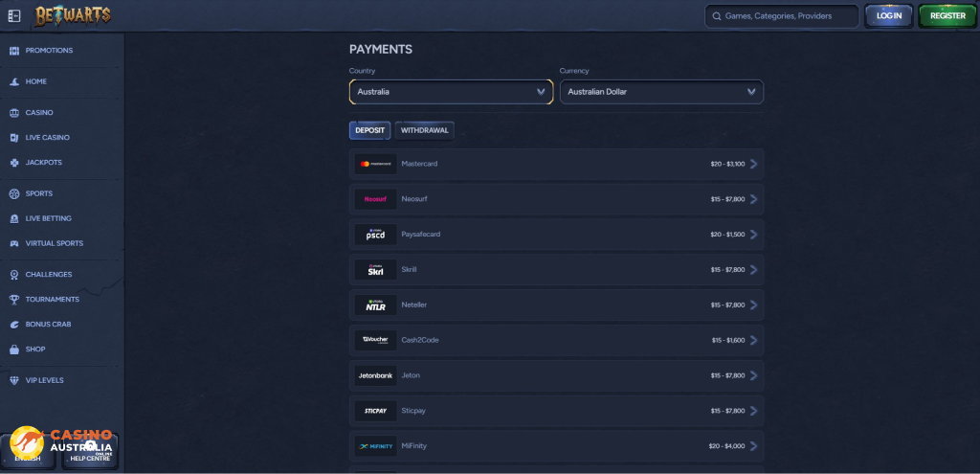The height and width of the screenshot is (474, 980).
Task: Click the Challenges medal icon
Action: pyautogui.click(x=14, y=275)
